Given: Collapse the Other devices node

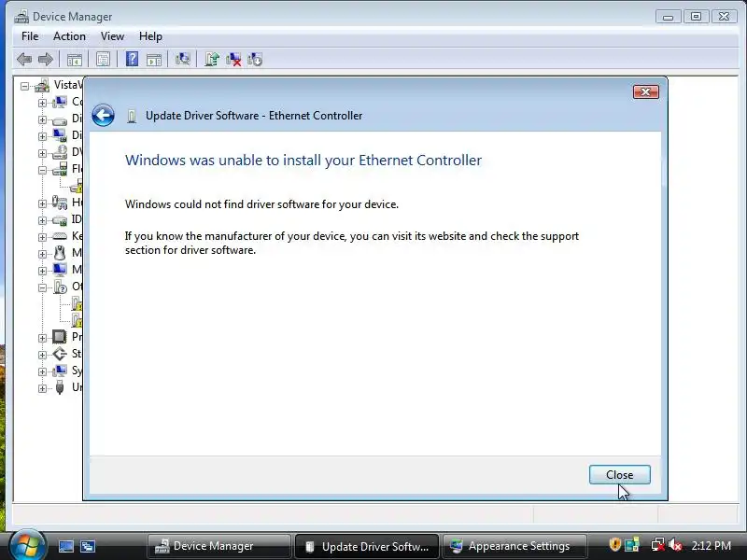Looking at the screenshot, I should coord(42,287).
